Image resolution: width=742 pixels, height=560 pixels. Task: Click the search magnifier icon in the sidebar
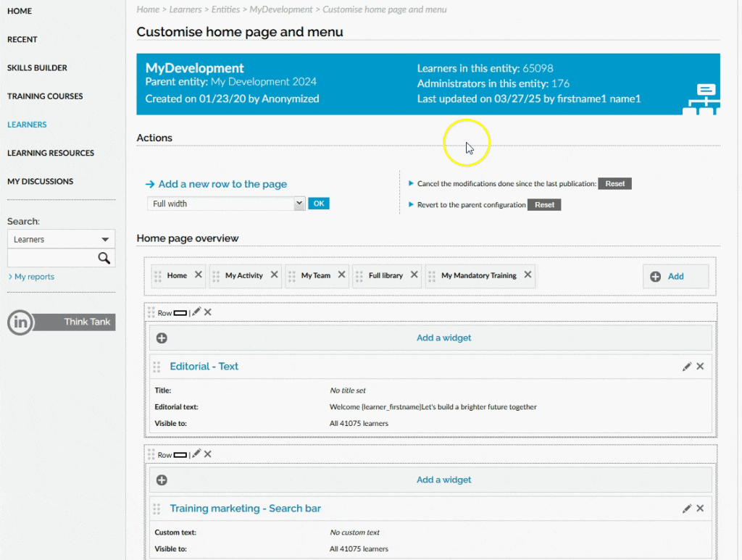[104, 258]
